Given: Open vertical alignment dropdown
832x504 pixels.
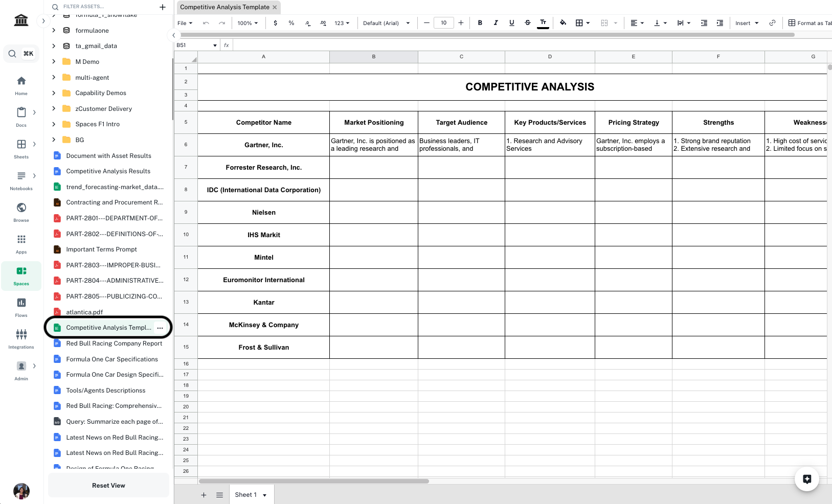Looking at the screenshot, I should tap(660, 23).
